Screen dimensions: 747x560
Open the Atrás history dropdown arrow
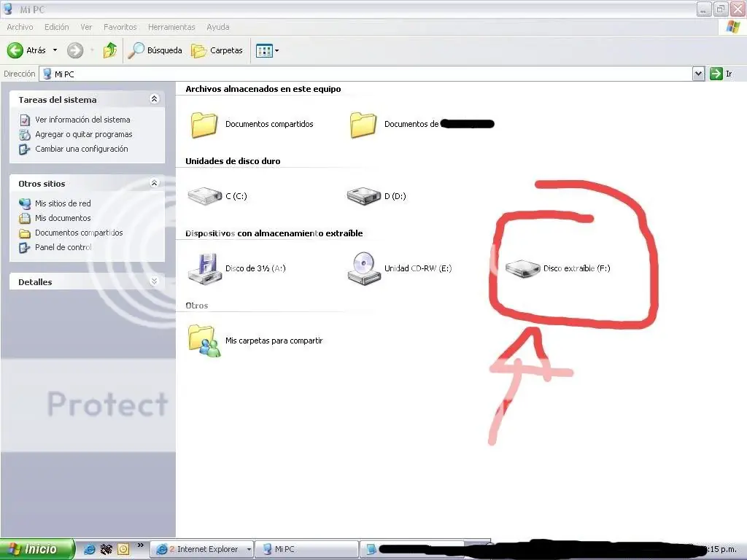point(55,50)
